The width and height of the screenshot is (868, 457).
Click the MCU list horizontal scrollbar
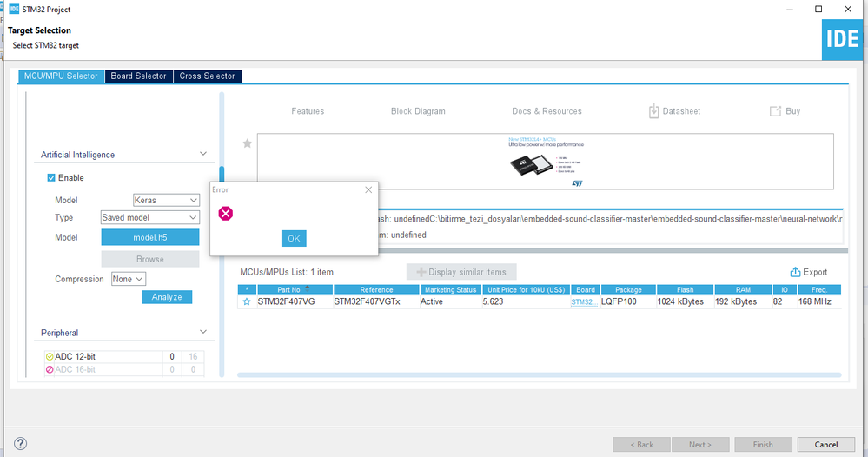coord(540,375)
